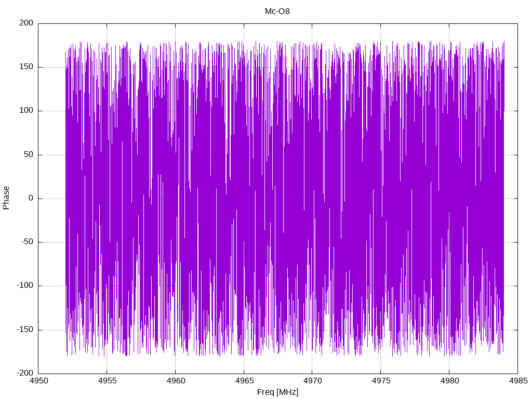532x399 pixels.
Task: Click x-axis tick label 4950
Action: [x=38, y=381]
